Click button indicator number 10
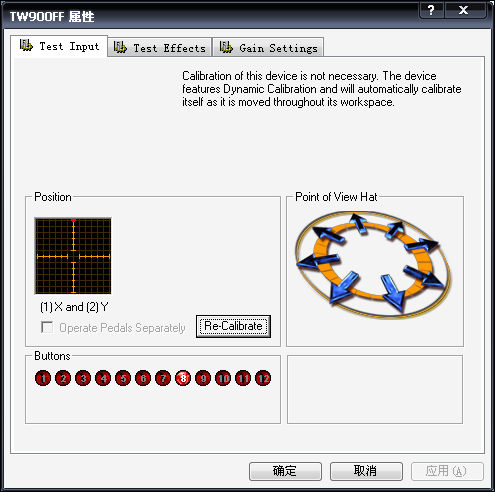 (x=223, y=378)
